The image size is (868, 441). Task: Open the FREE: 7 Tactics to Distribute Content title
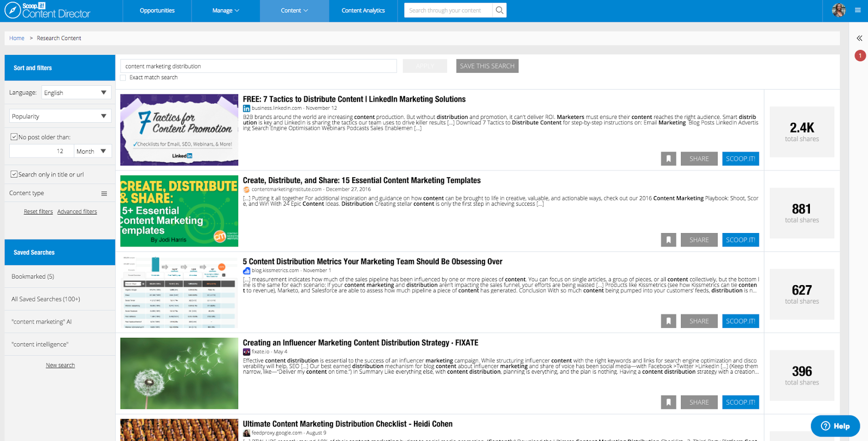pyautogui.click(x=354, y=99)
